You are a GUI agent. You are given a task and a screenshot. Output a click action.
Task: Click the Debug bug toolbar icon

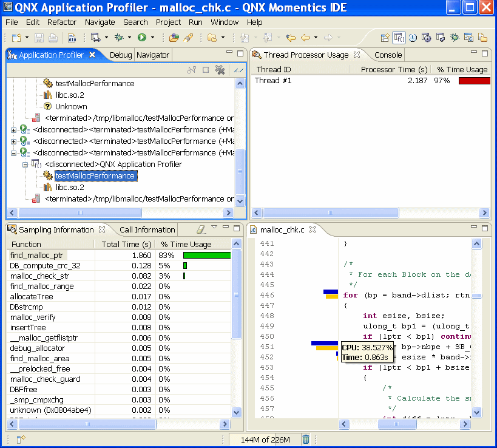120,38
